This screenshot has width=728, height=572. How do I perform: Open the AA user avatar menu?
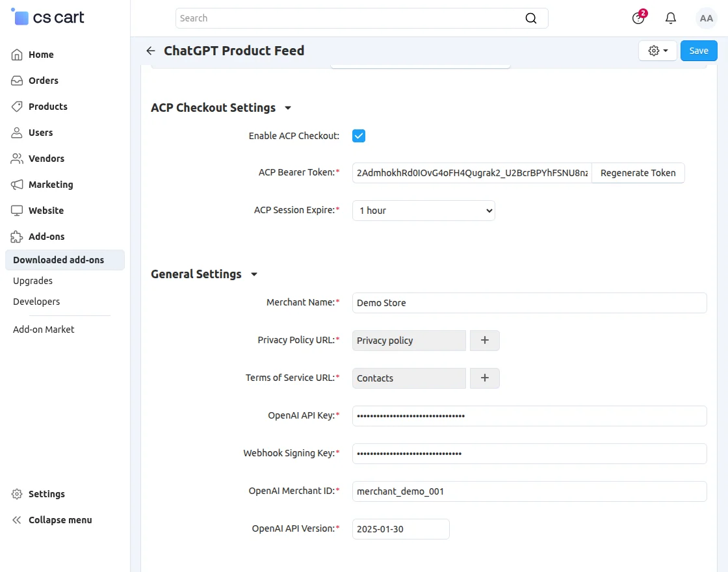(x=706, y=18)
